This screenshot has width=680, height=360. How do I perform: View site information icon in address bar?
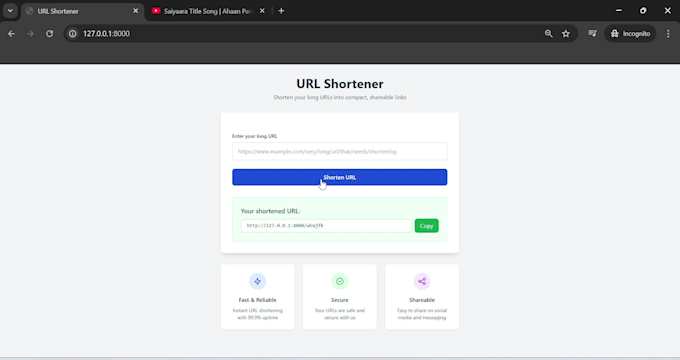[x=72, y=33]
